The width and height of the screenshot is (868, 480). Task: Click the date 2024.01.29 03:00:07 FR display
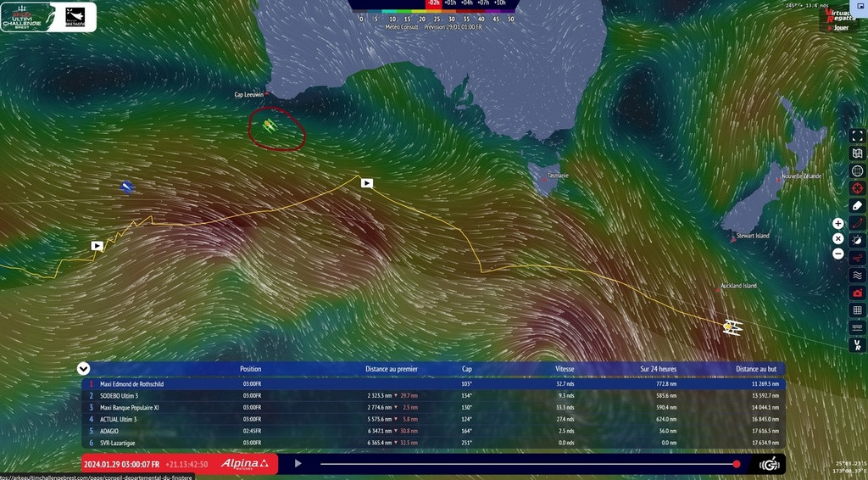pos(121,465)
